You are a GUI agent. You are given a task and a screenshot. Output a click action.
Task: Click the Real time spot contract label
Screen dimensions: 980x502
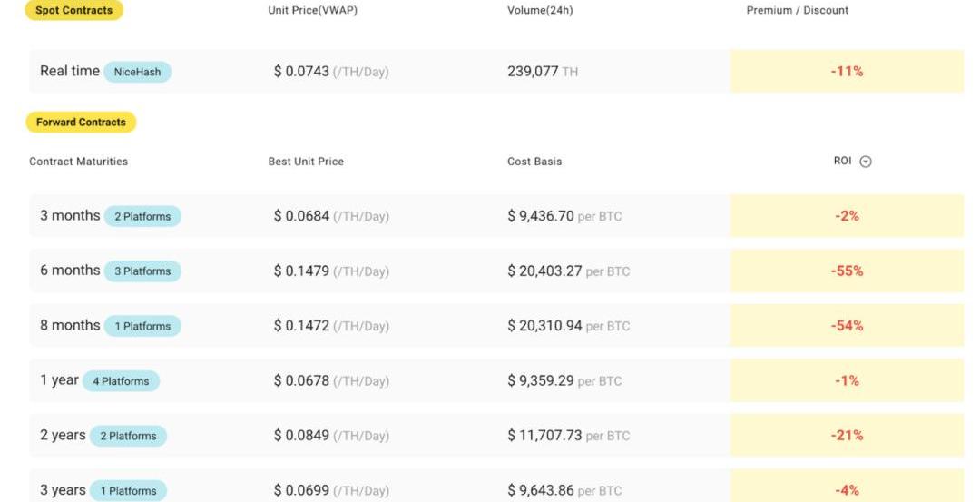[x=69, y=71]
